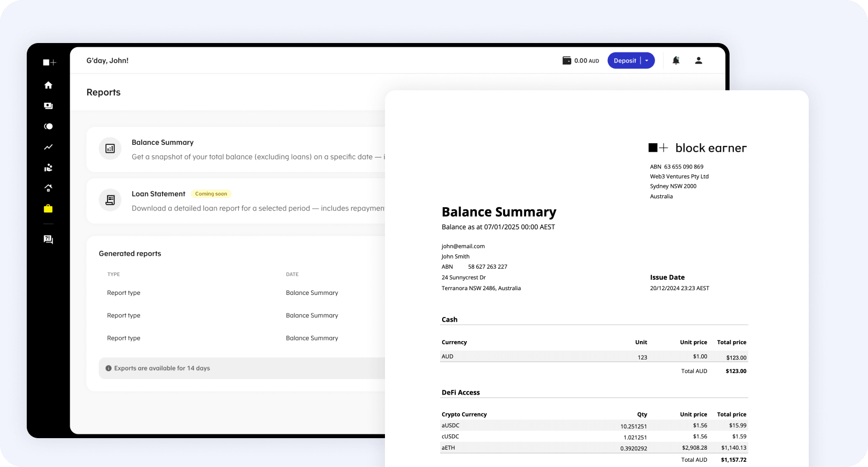The image size is (868, 467).
Task: Click the wallet balance icon in header
Action: 567,60
